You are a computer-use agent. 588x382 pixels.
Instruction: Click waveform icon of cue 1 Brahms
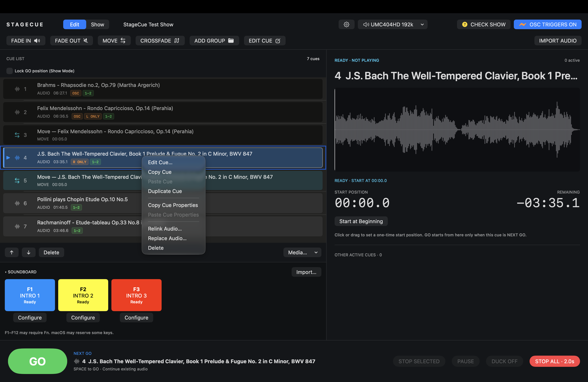coord(17,89)
